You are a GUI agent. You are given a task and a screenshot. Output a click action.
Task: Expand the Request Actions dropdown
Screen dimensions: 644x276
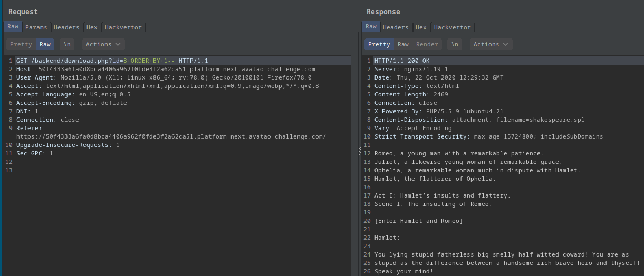103,44
